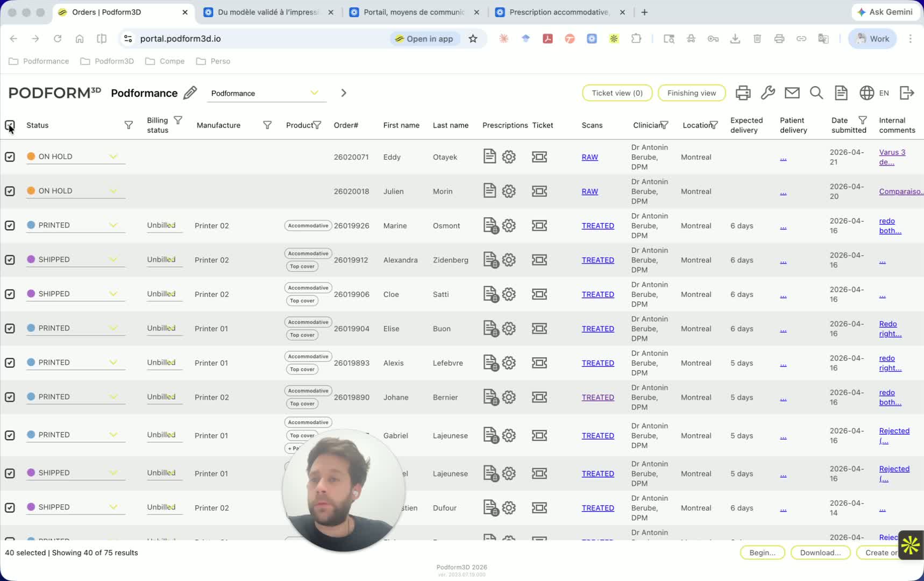Click the logout icon in header
924x581 pixels.
(907, 93)
